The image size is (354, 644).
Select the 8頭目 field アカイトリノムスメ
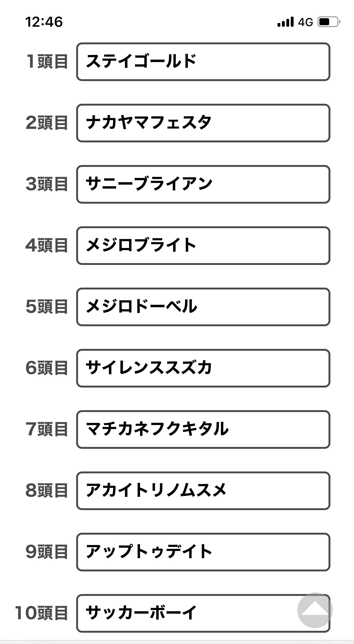(203, 491)
